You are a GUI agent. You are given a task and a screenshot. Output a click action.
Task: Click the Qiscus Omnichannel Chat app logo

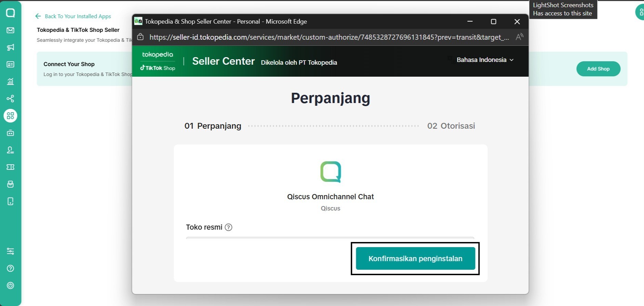331,172
